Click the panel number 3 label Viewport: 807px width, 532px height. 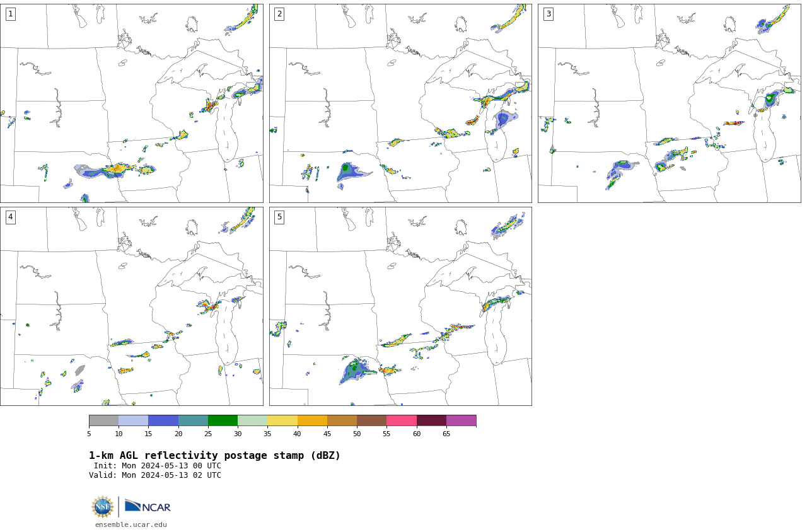point(548,14)
